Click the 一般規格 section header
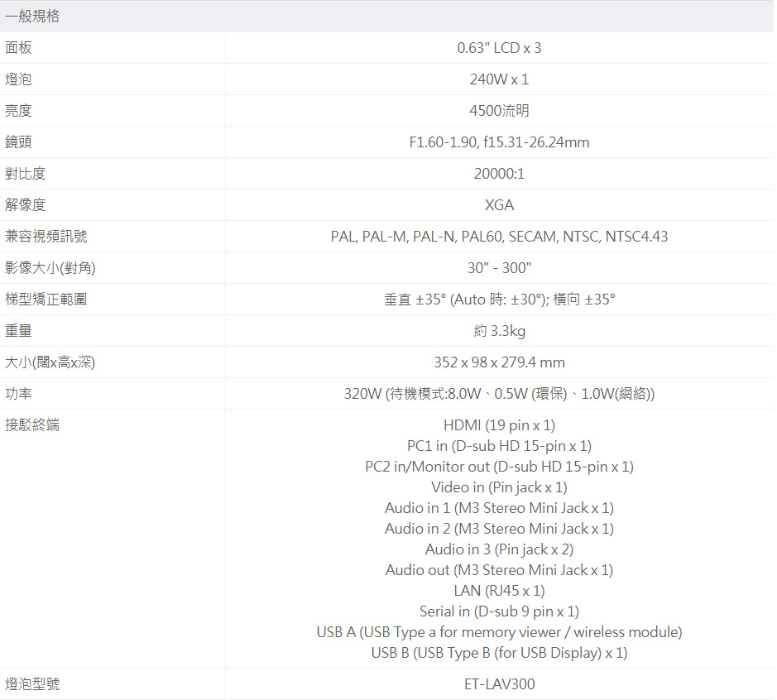The width and height of the screenshot is (777, 700). point(32,17)
